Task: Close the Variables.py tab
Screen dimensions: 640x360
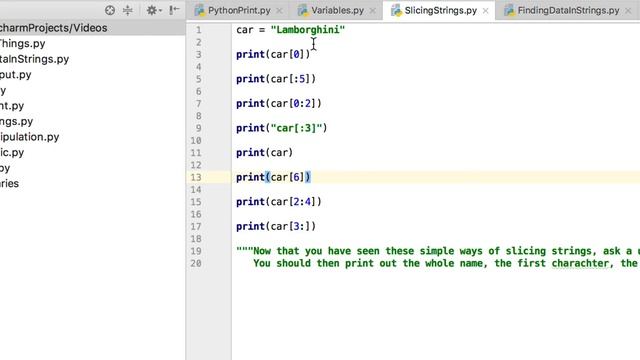Action: coord(373,11)
